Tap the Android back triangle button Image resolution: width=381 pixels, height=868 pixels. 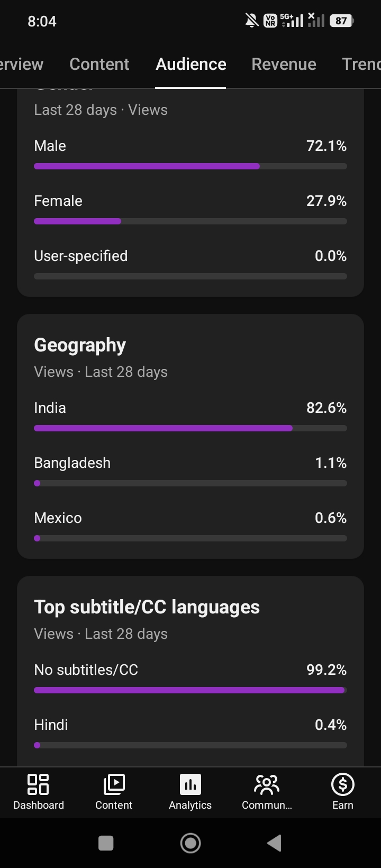point(274,843)
